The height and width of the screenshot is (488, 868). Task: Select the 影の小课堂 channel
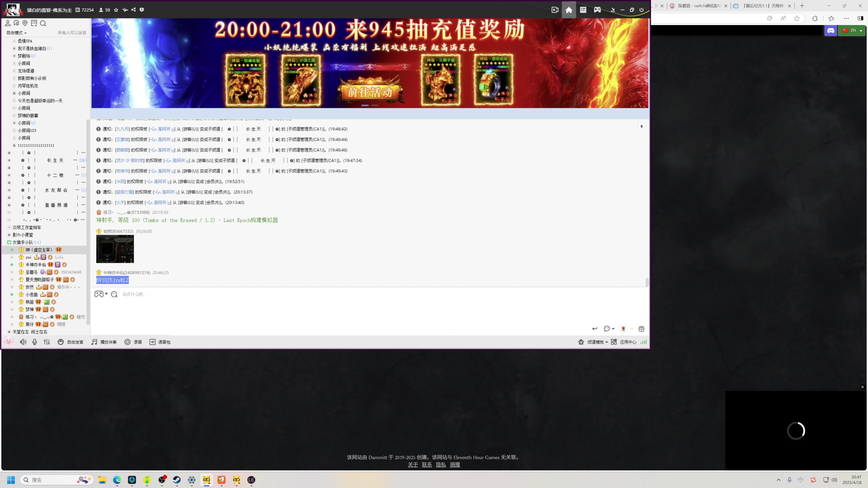click(23, 235)
